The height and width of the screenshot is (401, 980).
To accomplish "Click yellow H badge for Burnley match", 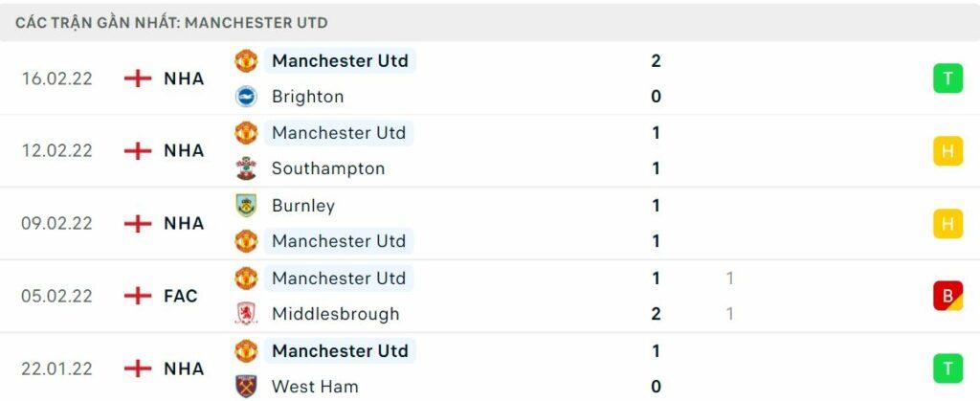I will (x=947, y=223).
